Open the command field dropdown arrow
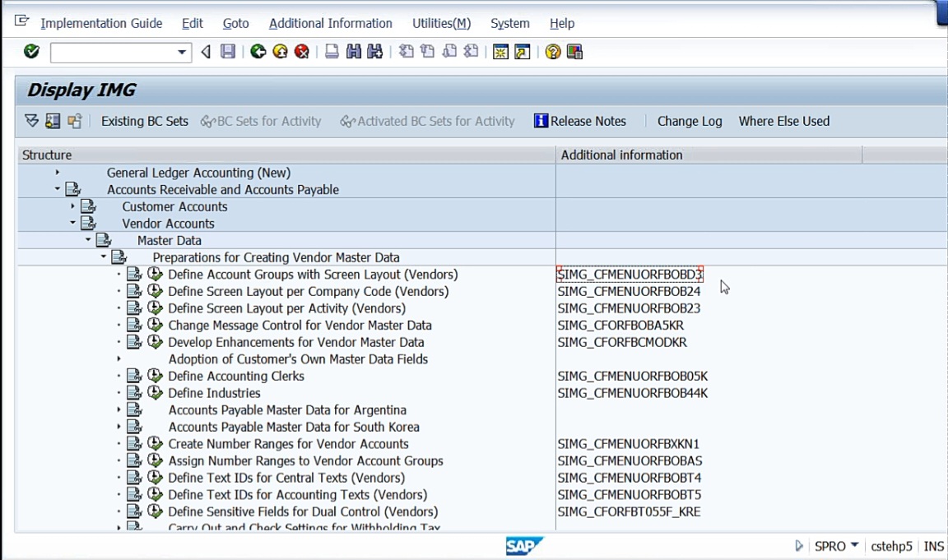Image resolution: width=948 pixels, height=560 pixels. click(x=182, y=53)
